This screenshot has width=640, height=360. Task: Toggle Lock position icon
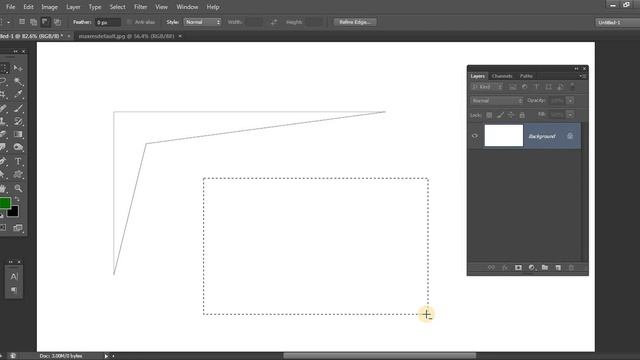[x=511, y=115]
